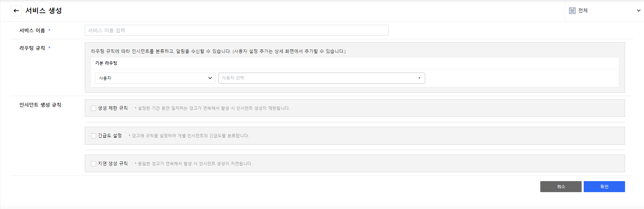Click the 서비스 이름 field label
This screenshot has width=644, height=209.
point(32,30)
